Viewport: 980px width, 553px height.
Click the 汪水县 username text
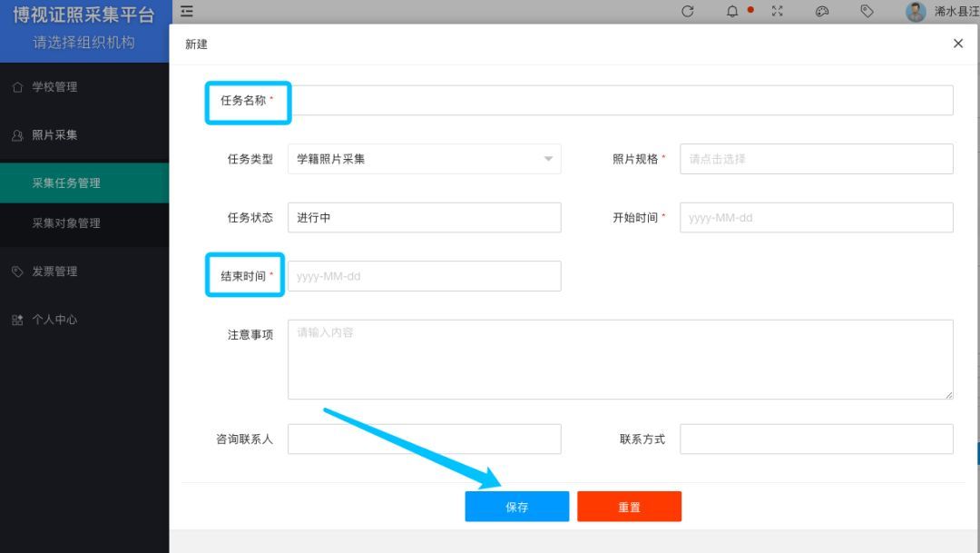956,11
